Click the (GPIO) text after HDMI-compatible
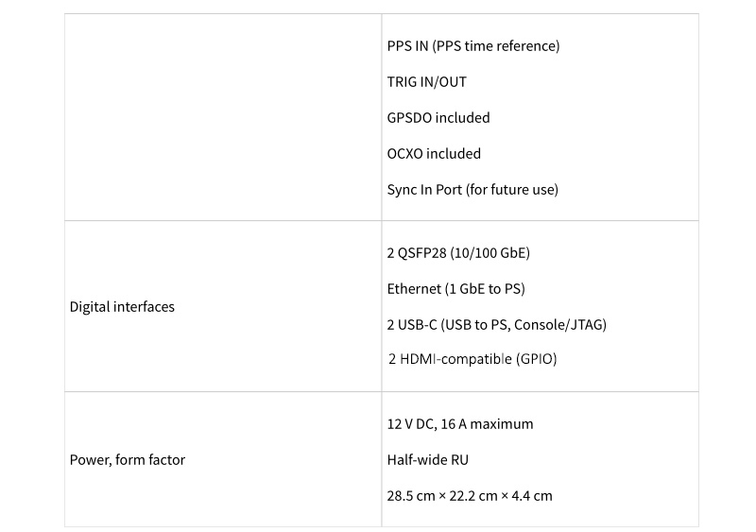The image size is (756, 532). point(537,360)
